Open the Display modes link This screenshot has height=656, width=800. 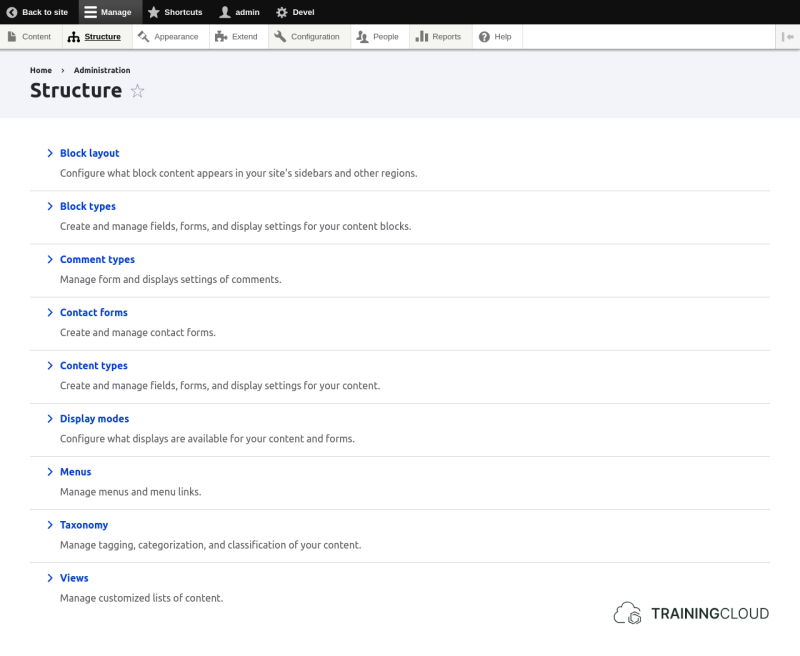94,418
